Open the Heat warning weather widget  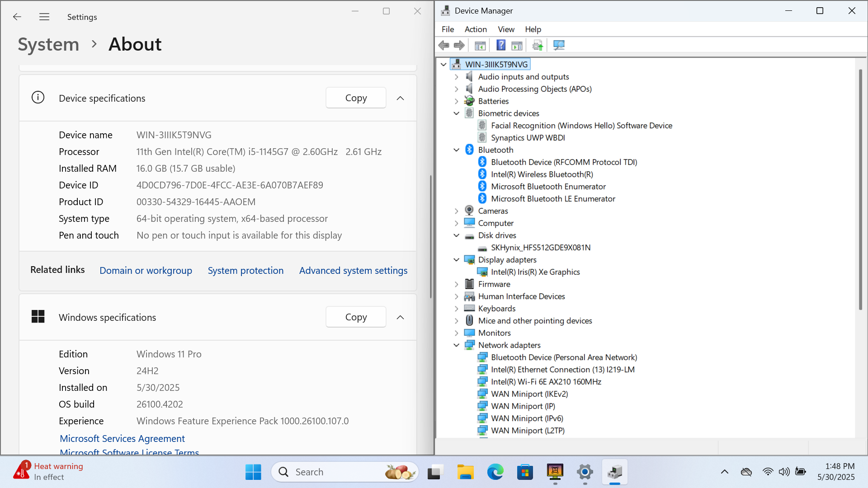coord(47,472)
